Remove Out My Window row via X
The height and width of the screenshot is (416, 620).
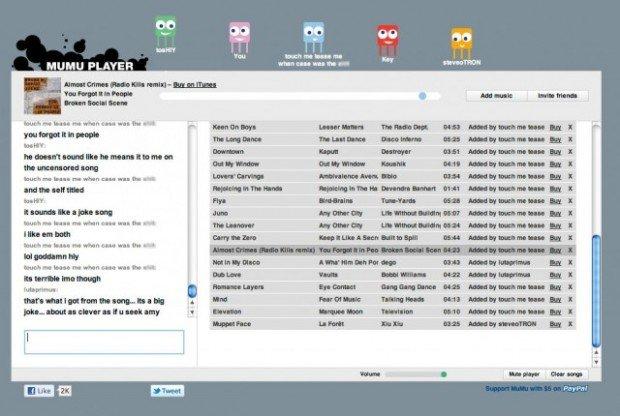pos(570,164)
